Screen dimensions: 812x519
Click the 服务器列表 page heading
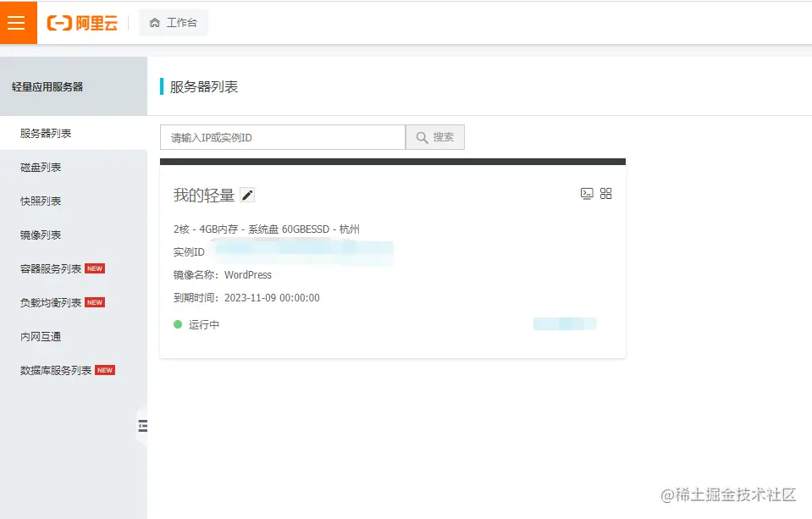pyautogui.click(x=204, y=86)
